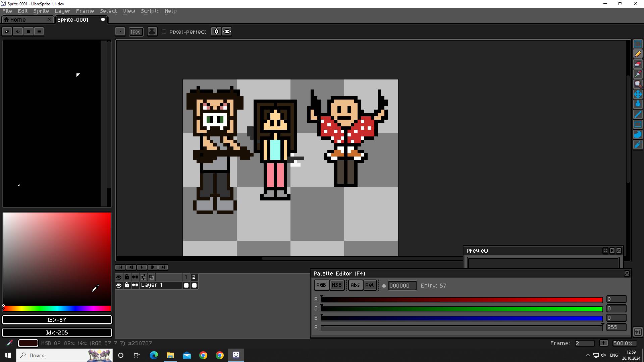The image size is (644, 362).
Task: Click the Rel button in Palette Editor
Action: [369, 285]
